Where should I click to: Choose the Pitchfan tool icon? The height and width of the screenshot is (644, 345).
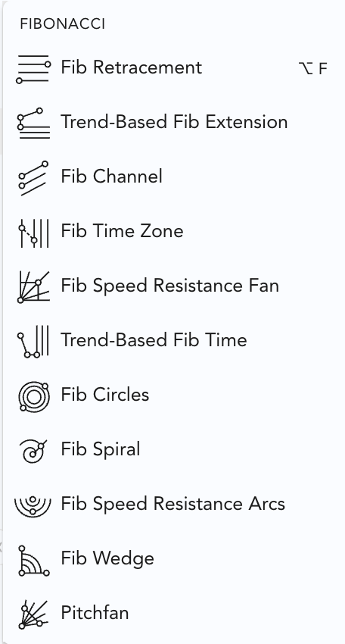point(33,615)
